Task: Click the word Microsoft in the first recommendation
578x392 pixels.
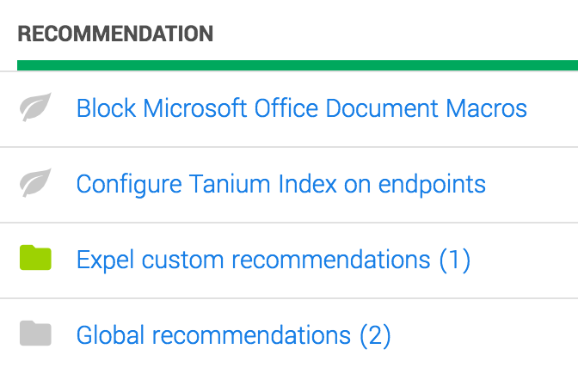Action: click(194, 108)
